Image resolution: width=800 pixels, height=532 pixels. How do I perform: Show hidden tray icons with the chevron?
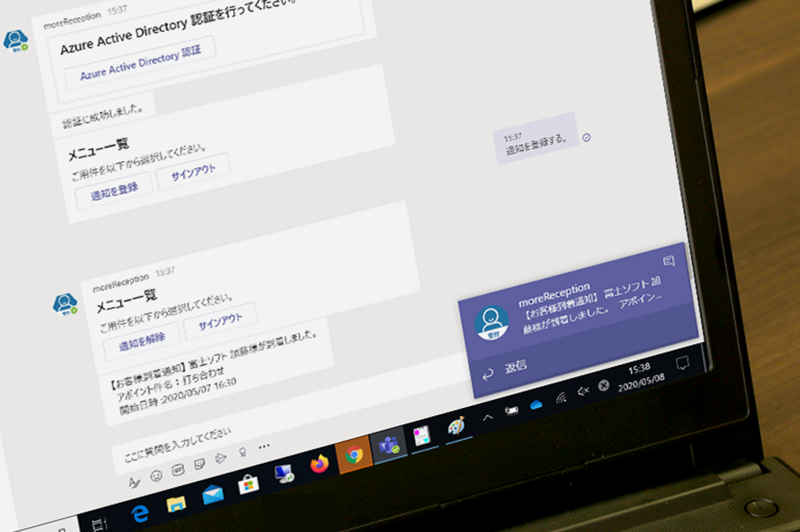pyautogui.click(x=488, y=418)
